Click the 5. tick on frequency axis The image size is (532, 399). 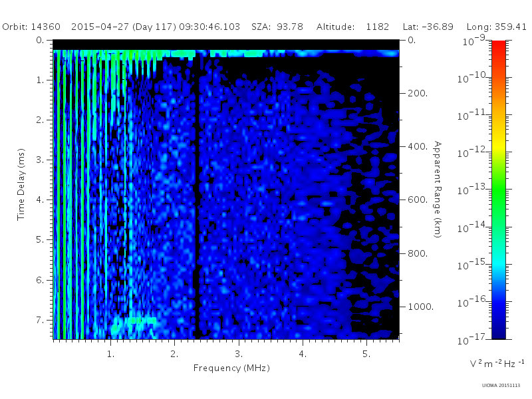click(366, 354)
